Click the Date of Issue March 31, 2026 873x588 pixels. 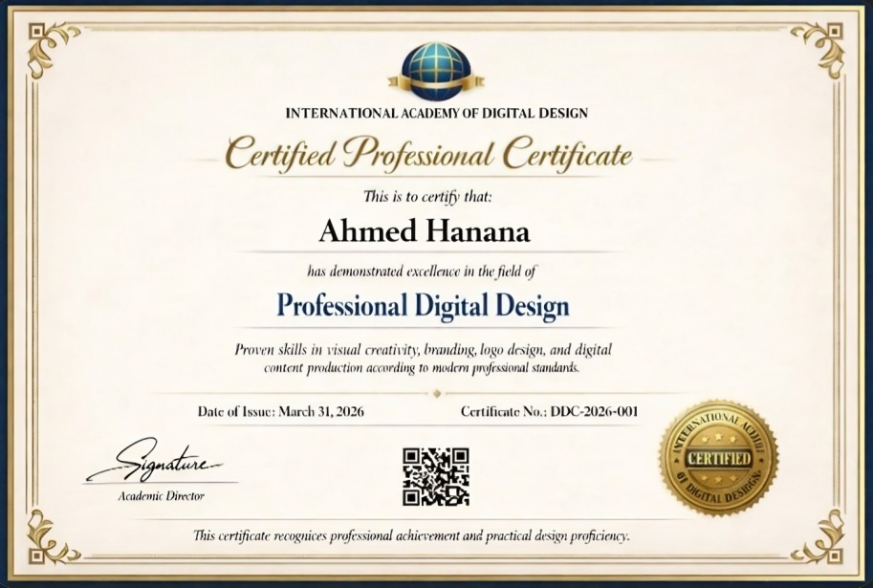[x=280, y=412]
